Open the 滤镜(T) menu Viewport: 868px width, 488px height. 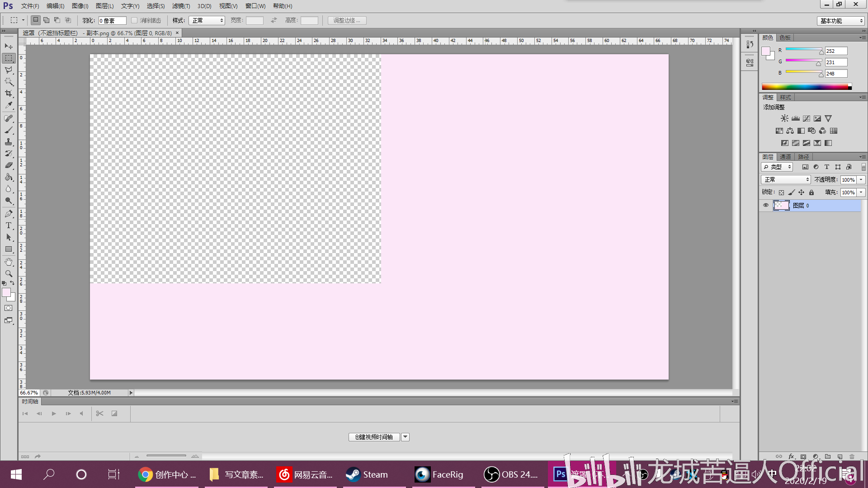pos(181,6)
